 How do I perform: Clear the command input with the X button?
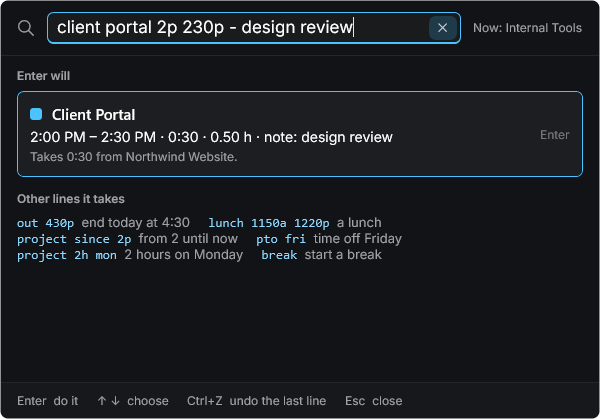[x=443, y=28]
